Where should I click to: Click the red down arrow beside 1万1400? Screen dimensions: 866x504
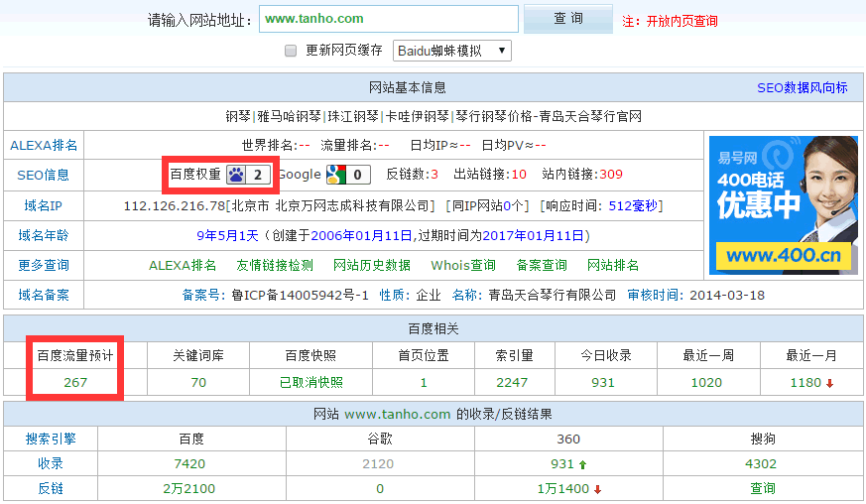[x=597, y=490]
